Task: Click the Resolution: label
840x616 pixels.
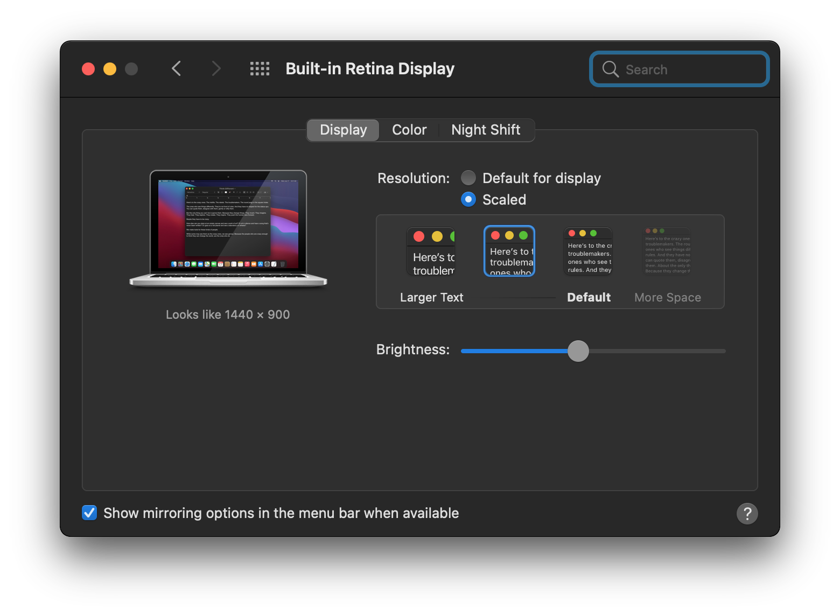Action: pyautogui.click(x=414, y=178)
